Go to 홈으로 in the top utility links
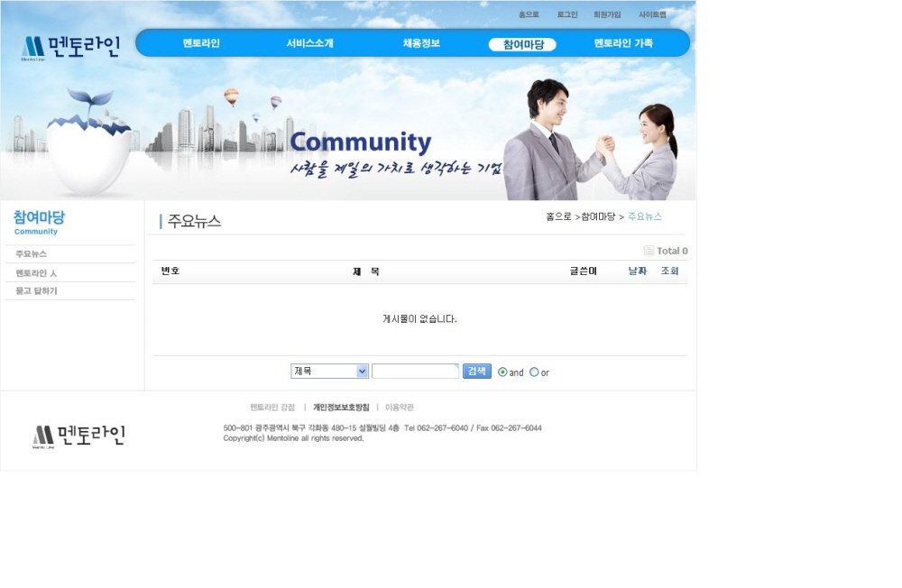This screenshot has width=902, height=588. tap(529, 14)
